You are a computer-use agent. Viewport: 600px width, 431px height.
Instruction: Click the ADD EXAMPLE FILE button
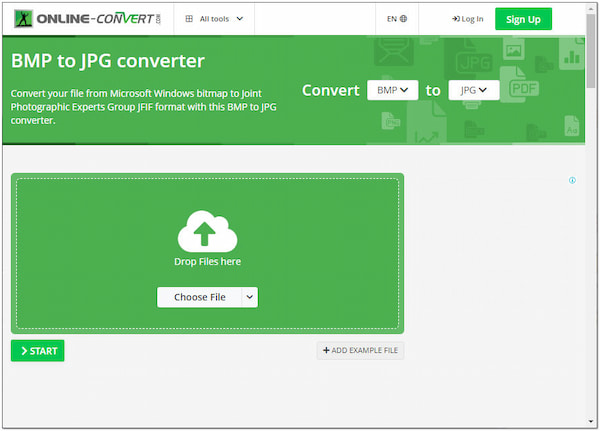(x=360, y=350)
